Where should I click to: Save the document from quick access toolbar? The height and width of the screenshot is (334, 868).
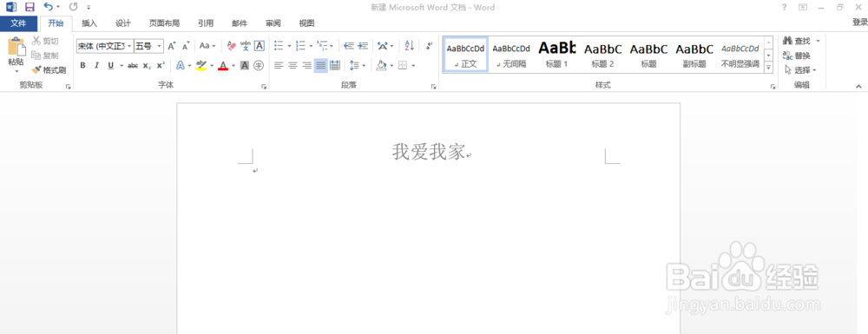pos(30,7)
